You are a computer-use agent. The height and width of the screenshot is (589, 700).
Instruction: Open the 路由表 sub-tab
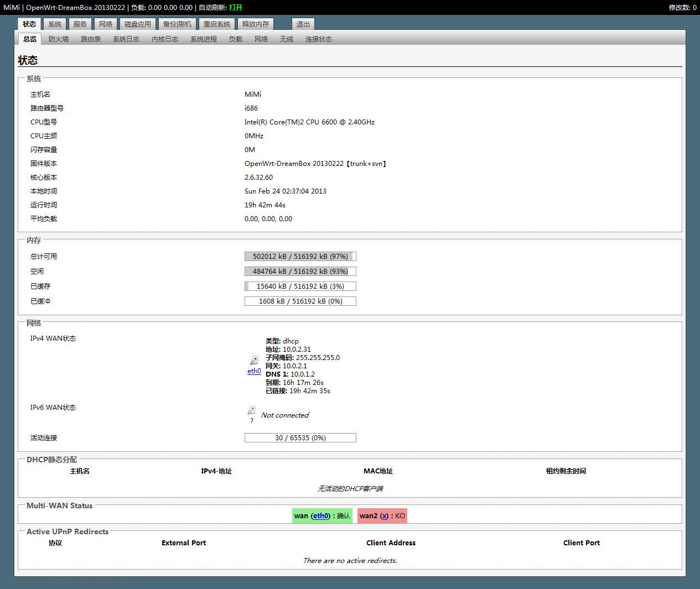pos(91,39)
